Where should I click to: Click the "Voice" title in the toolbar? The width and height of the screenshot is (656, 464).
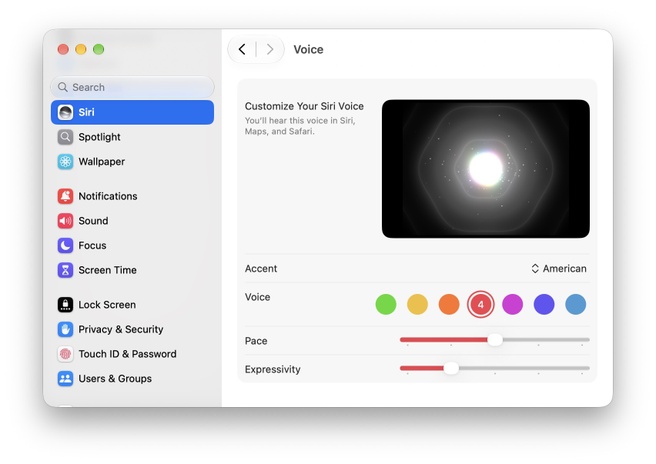tap(308, 49)
